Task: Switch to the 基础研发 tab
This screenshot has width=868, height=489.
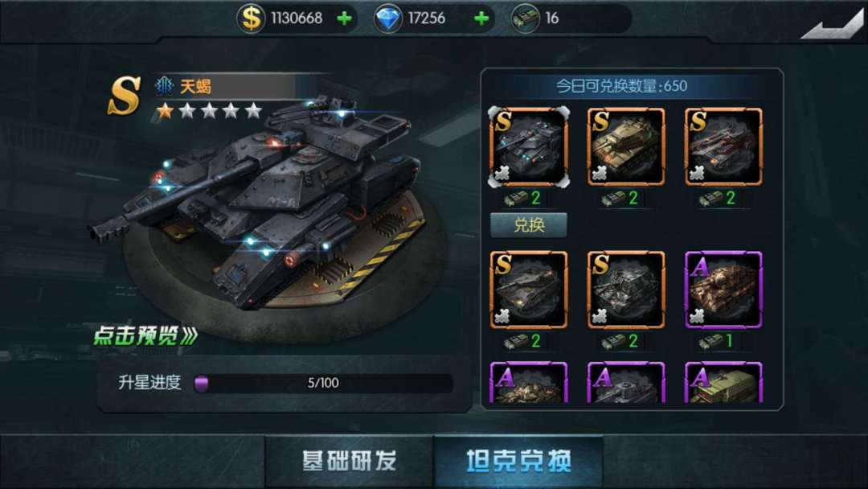Action: coord(350,461)
